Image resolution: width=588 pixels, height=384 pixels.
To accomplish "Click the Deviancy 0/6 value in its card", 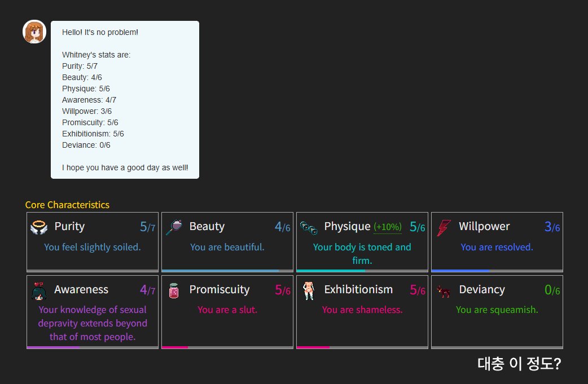I will [x=552, y=290].
